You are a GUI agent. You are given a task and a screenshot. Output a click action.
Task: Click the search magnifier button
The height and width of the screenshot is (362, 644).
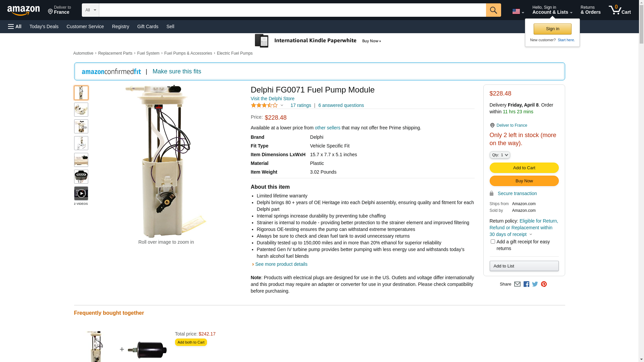(493, 10)
